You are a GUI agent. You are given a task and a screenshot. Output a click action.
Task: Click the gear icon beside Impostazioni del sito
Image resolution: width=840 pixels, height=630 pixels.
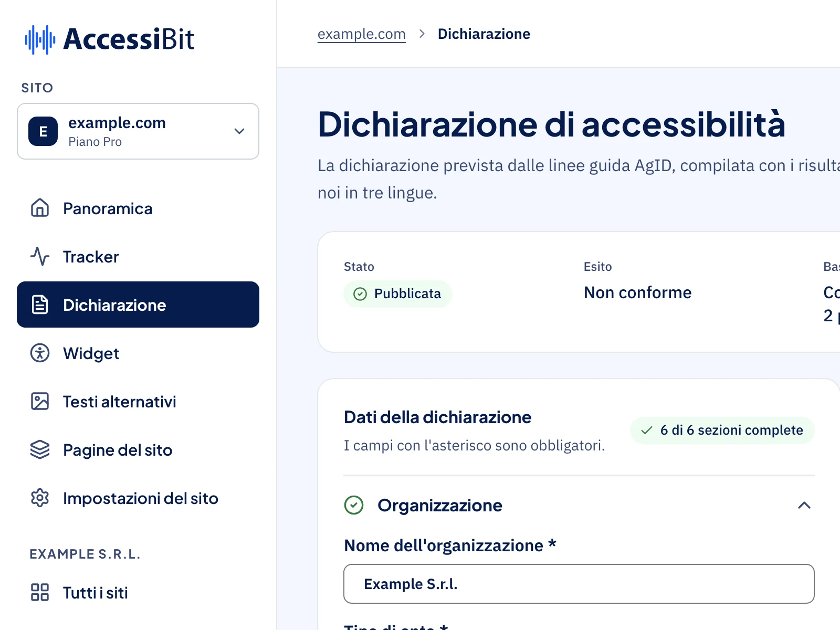pyautogui.click(x=40, y=498)
